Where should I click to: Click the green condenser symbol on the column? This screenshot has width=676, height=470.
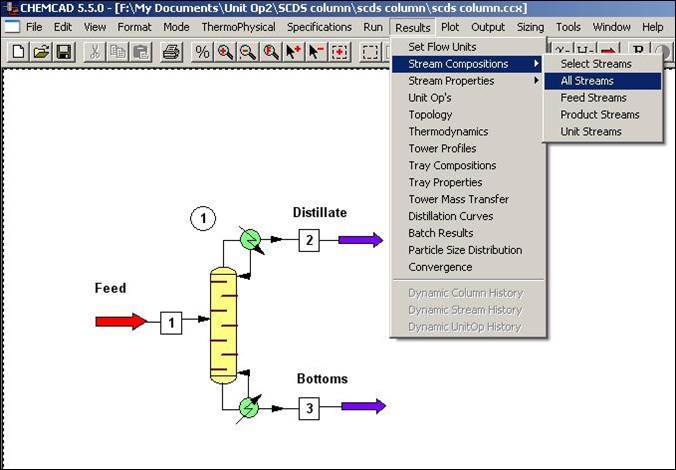(250, 240)
